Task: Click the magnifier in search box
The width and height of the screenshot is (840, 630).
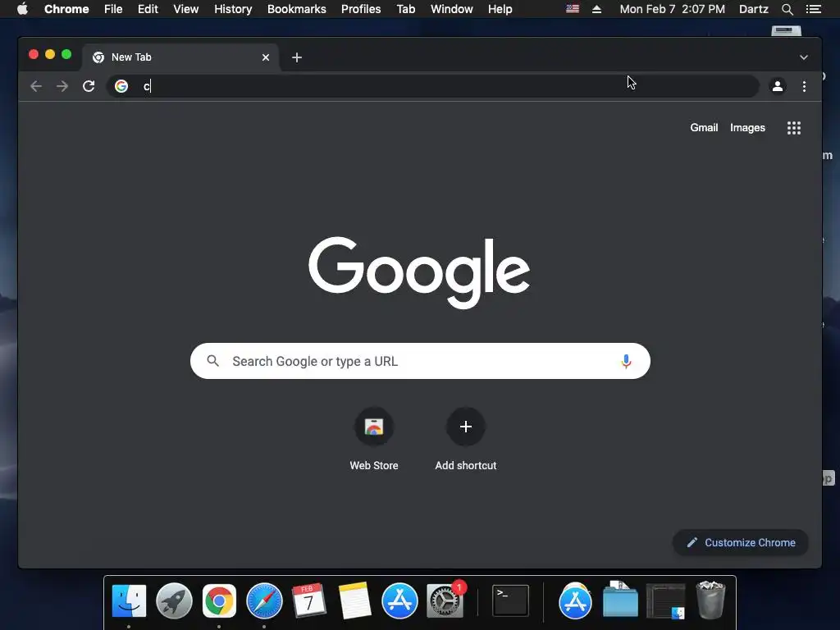Action: (212, 361)
